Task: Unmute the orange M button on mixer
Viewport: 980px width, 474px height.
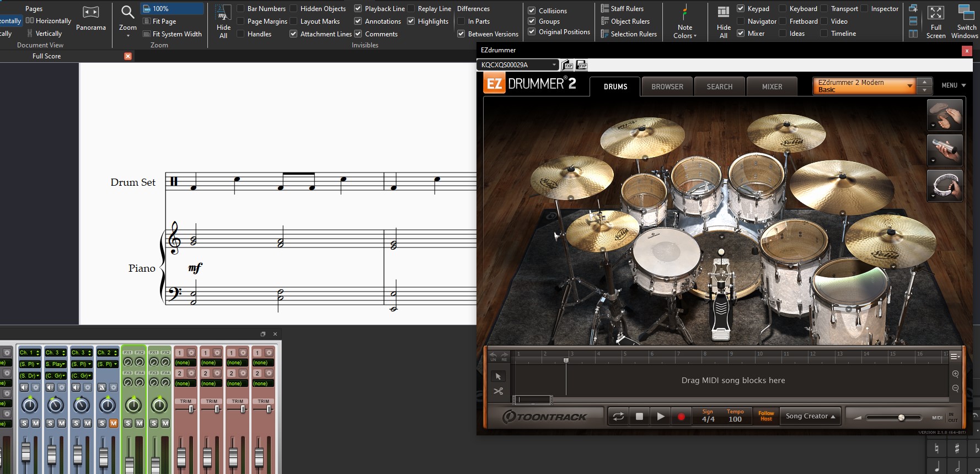Action: tap(114, 423)
